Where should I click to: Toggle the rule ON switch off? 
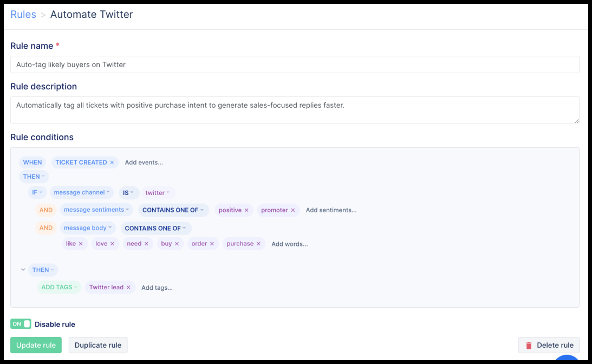(21, 324)
